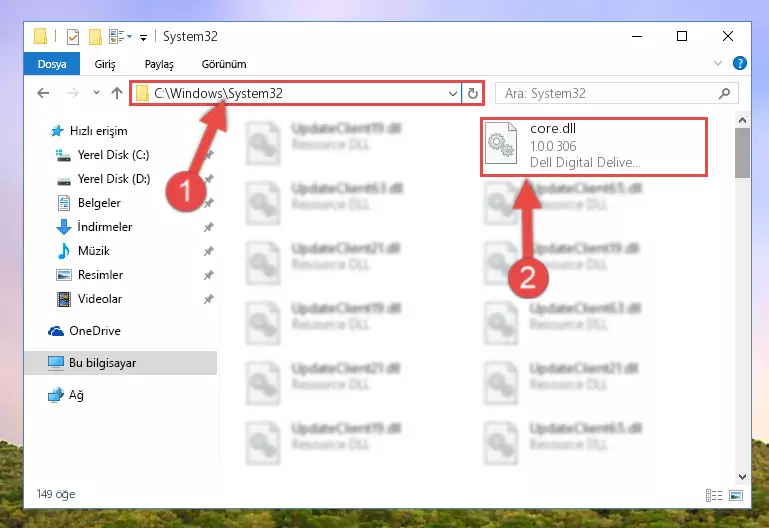This screenshot has height=528, width=769.
Task: Click the pin icon next to İndirmeler
Action: pos(209,227)
